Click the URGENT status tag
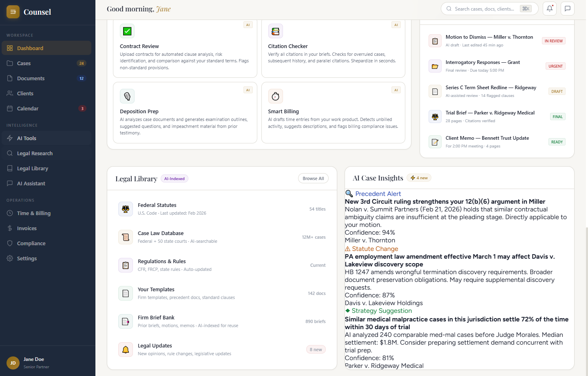Image resolution: width=588 pixels, height=376 pixels. coord(555,66)
